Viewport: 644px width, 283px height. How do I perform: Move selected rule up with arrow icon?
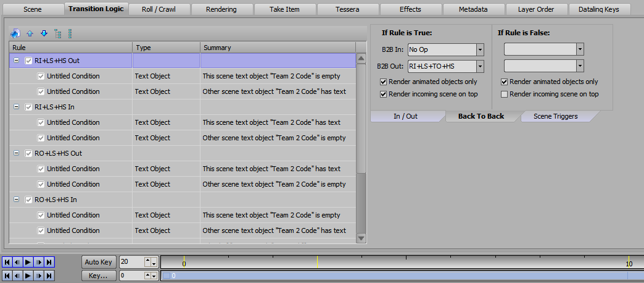coord(30,33)
